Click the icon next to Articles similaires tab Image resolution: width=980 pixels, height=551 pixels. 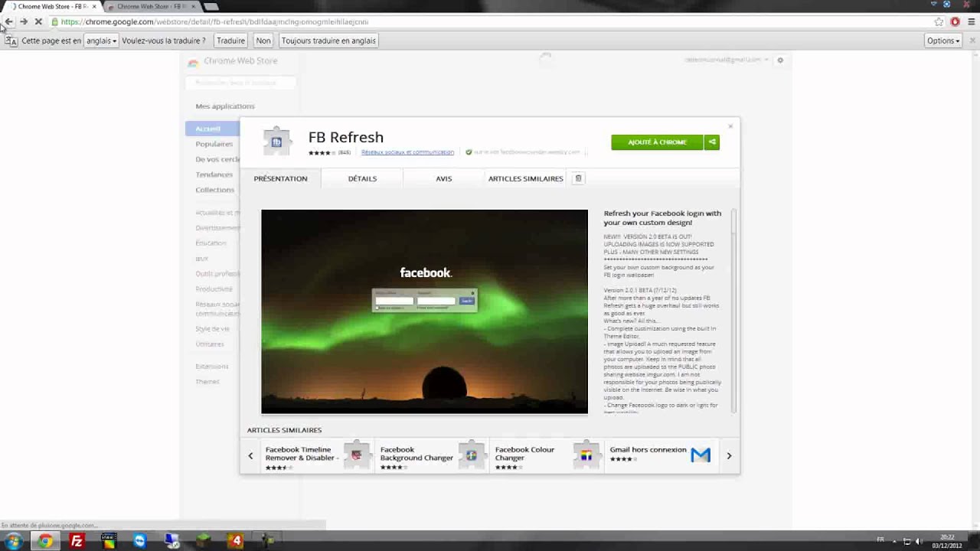579,178
